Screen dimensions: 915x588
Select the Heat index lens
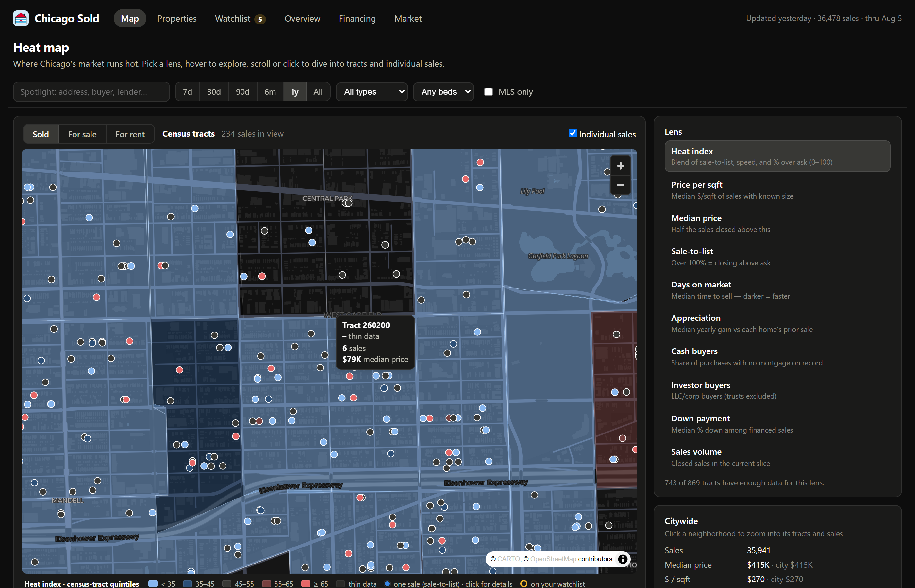[777, 156]
